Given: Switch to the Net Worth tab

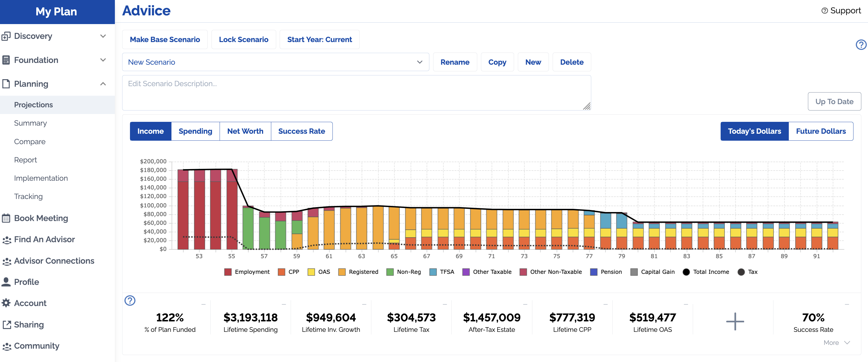Looking at the screenshot, I should coord(245,131).
